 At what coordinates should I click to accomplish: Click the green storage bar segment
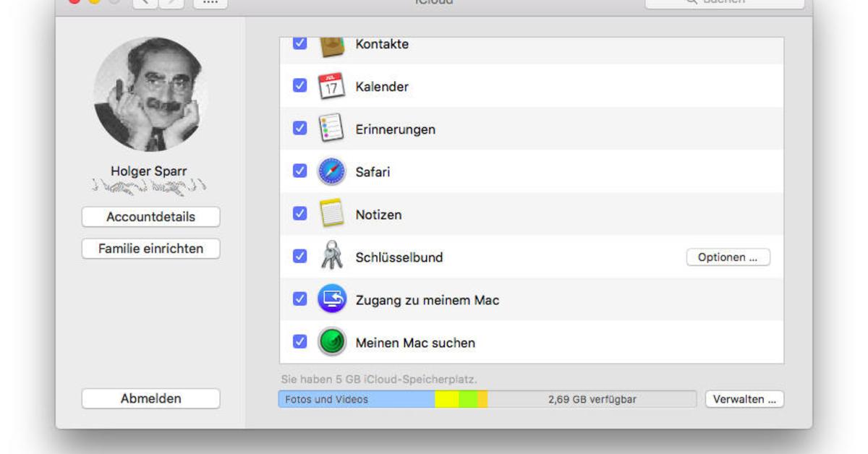[x=469, y=399]
